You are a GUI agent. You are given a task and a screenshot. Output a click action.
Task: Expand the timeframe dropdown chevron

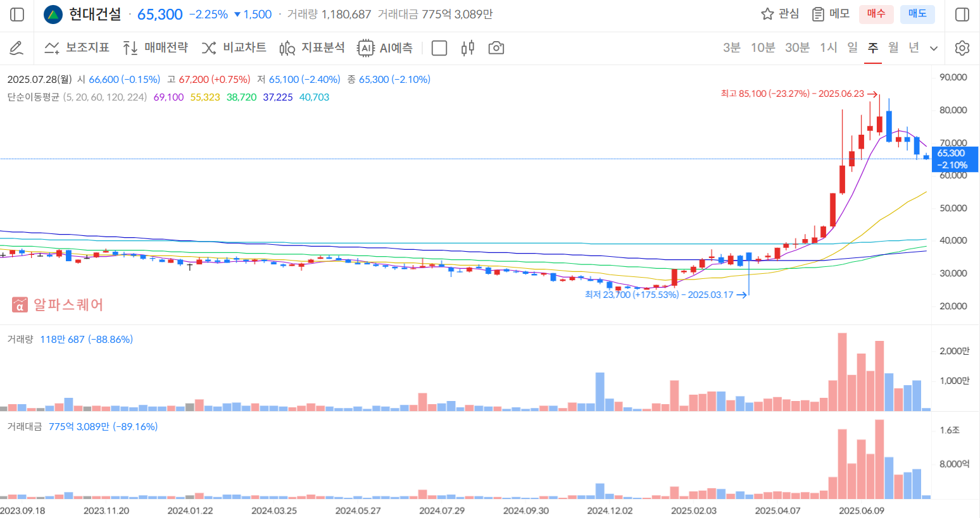[934, 49]
